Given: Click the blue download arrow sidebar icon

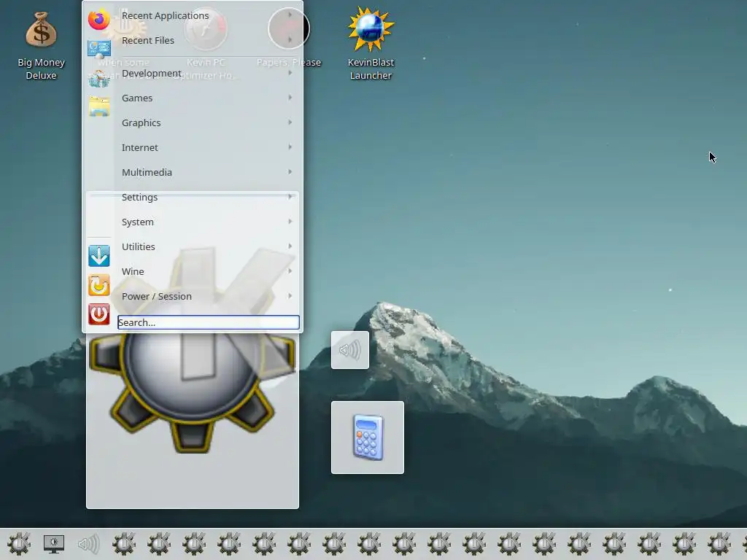Looking at the screenshot, I should [x=99, y=256].
